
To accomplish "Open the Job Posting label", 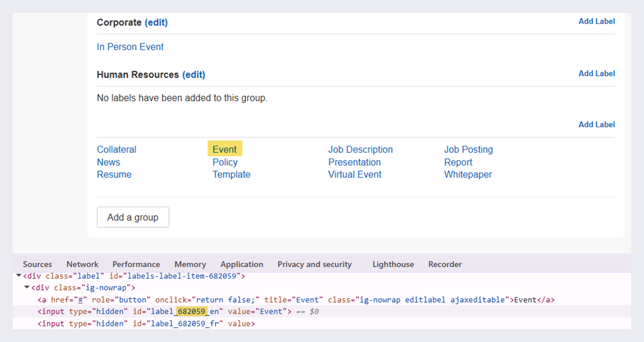I will 468,150.
